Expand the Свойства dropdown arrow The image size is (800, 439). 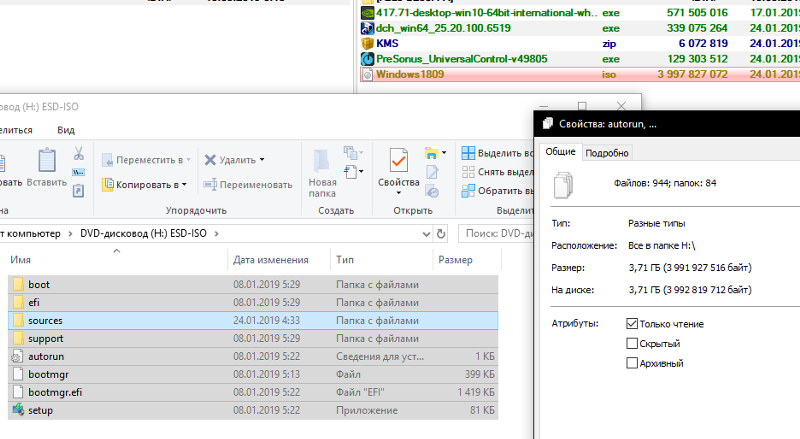[x=398, y=193]
